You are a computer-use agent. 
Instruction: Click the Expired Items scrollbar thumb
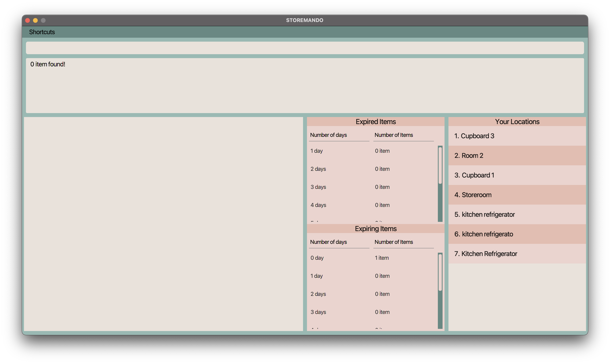(440, 165)
